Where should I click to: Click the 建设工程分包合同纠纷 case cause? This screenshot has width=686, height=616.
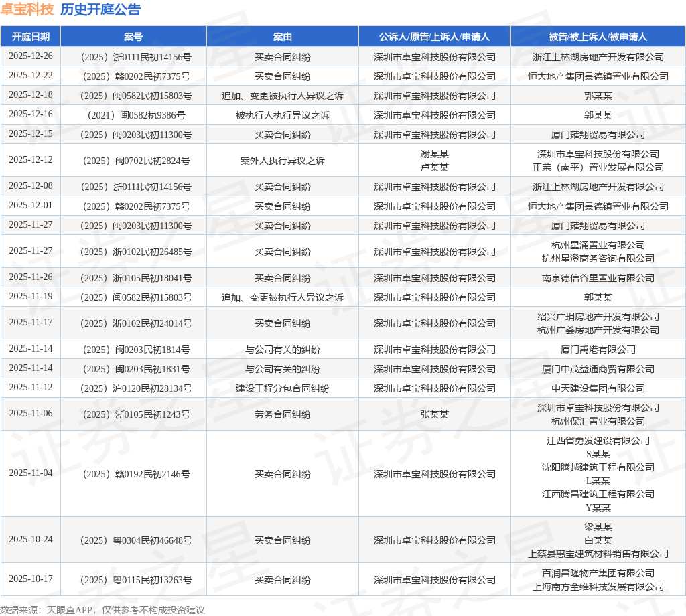pos(283,388)
